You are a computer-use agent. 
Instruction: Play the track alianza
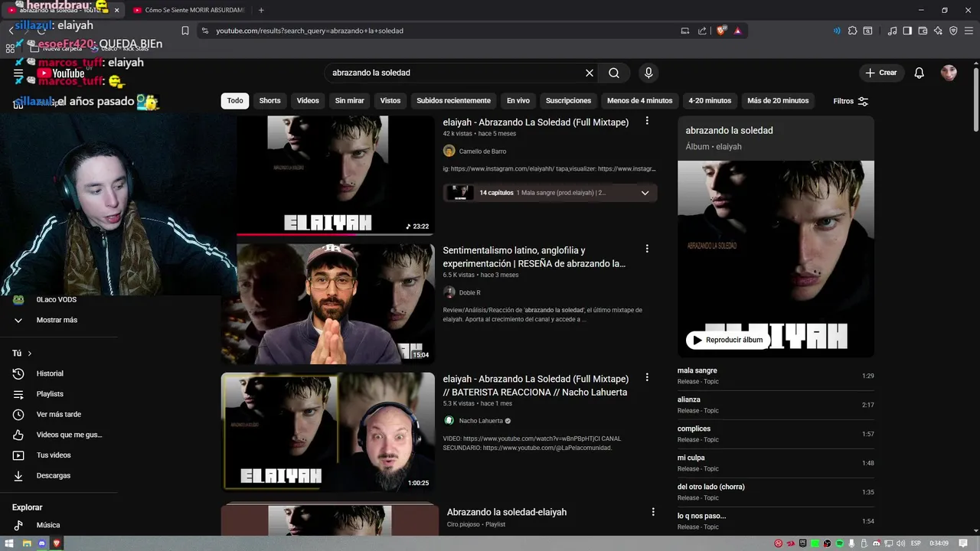[776, 404]
